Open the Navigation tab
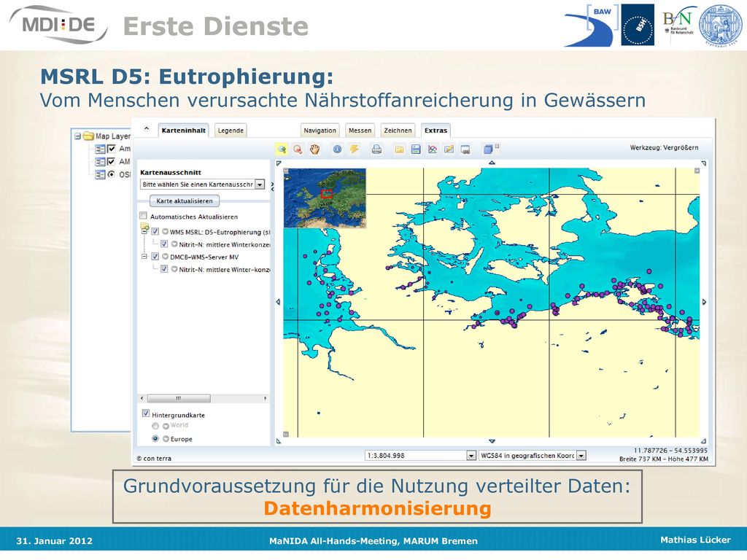The height and width of the screenshot is (560, 747). coord(320,131)
